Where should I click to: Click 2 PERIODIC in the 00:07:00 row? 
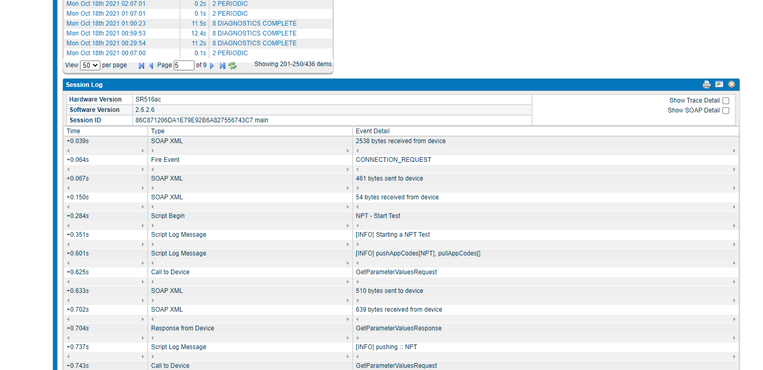click(230, 53)
